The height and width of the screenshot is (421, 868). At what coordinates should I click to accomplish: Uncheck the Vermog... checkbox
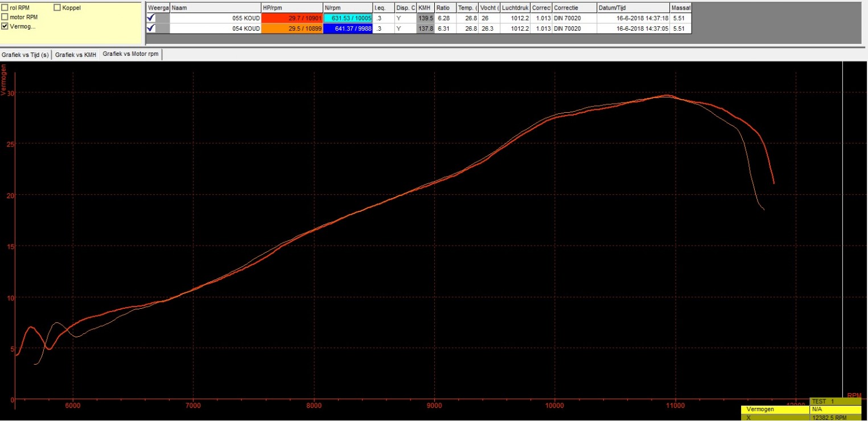(5, 26)
